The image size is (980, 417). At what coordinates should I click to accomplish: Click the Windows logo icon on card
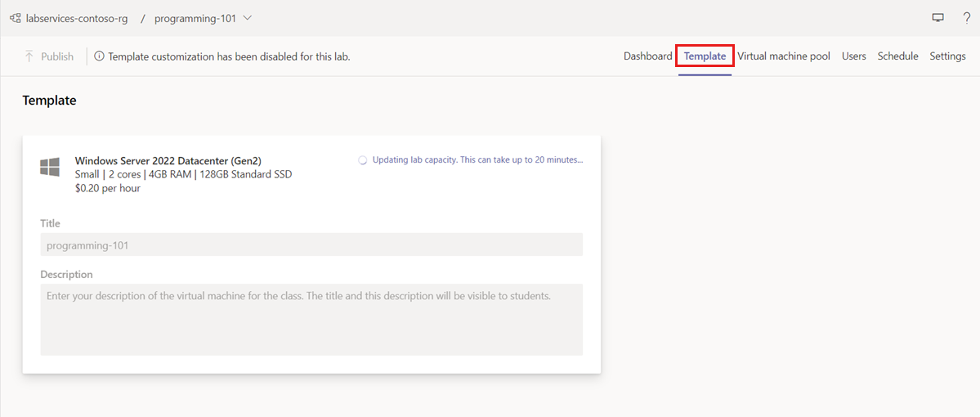coord(50,167)
